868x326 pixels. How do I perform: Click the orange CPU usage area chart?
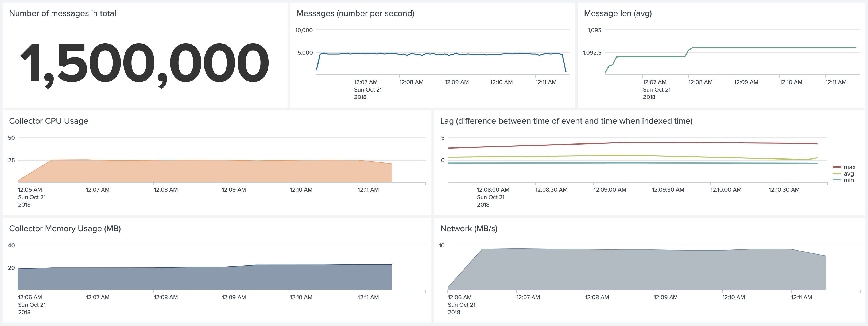[205, 172]
